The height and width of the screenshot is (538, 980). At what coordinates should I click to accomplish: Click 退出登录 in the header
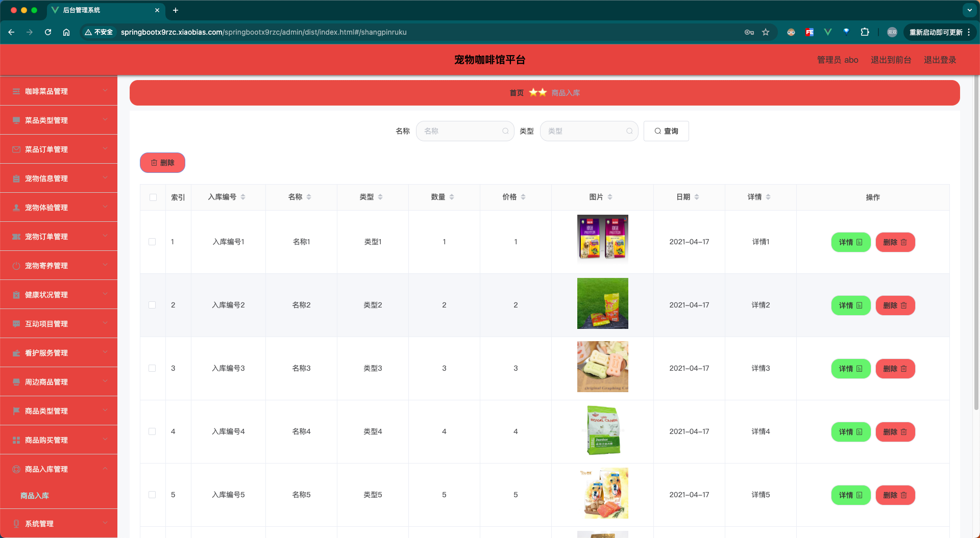click(x=940, y=60)
